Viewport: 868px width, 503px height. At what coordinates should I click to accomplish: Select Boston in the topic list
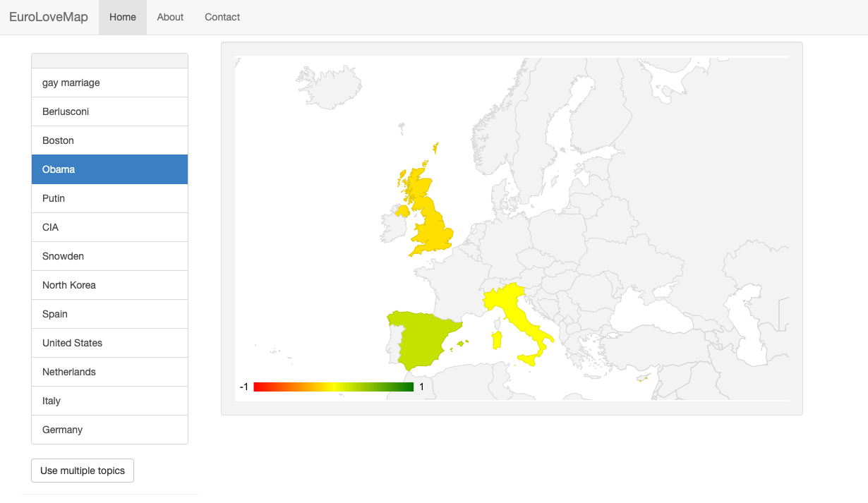coord(109,140)
